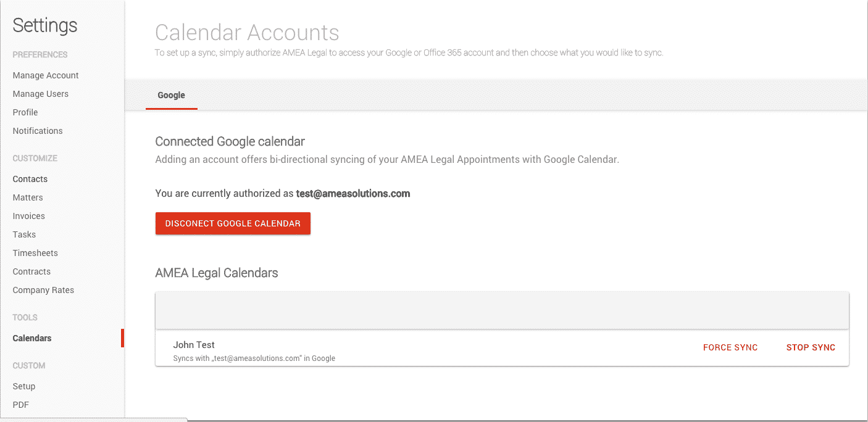Open Timesheets settings
Screen dimensions: 868x422
[35, 253]
